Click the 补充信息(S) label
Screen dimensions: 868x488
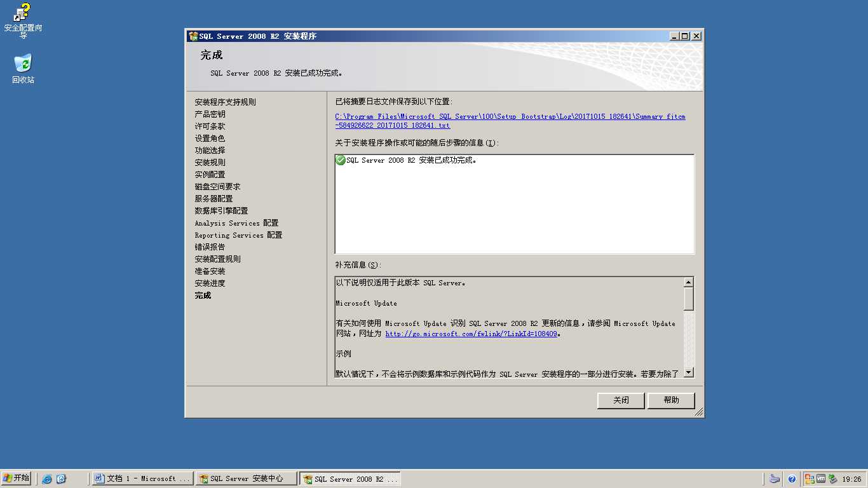(358, 264)
